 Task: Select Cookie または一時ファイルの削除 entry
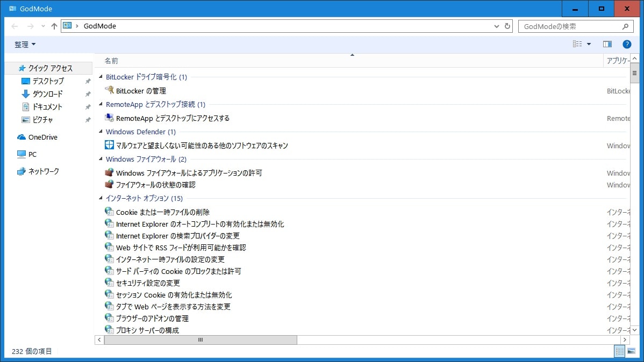(x=163, y=212)
